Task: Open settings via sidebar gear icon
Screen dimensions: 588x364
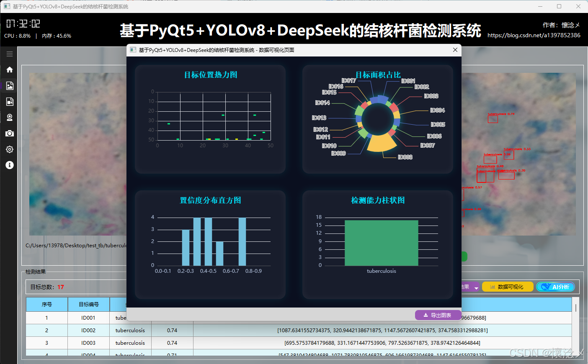Action: pos(9,149)
